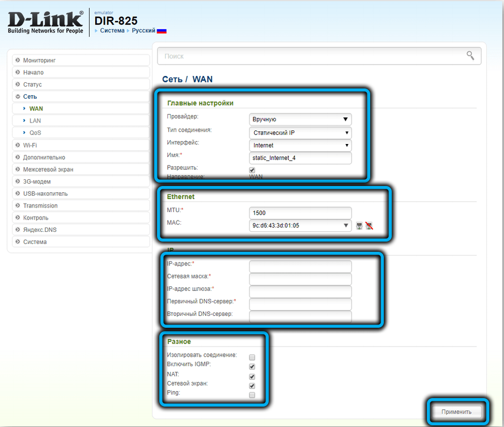Click the D-Link logo
The image size is (504, 427).
pos(45,22)
